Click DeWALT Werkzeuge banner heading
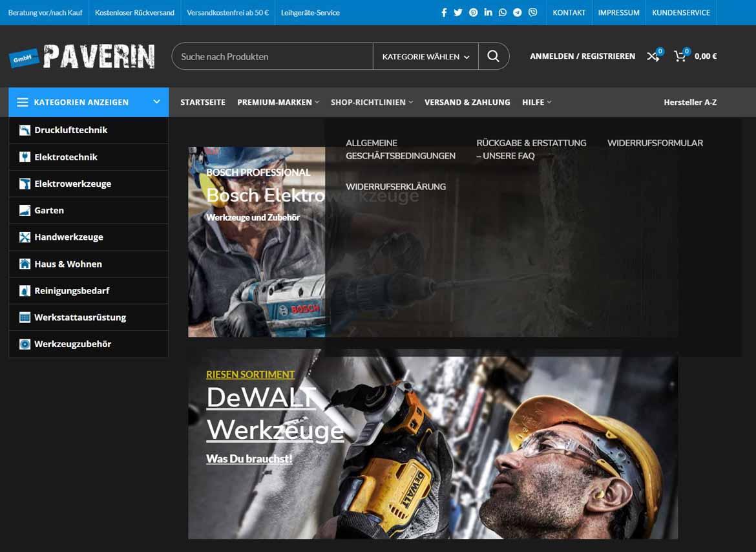The width and height of the screenshot is (756, 552). (275, 414)
